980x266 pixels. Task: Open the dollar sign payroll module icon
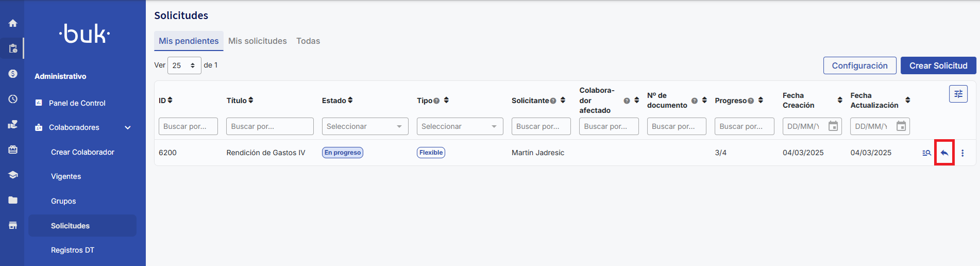[x=13, y=74]
